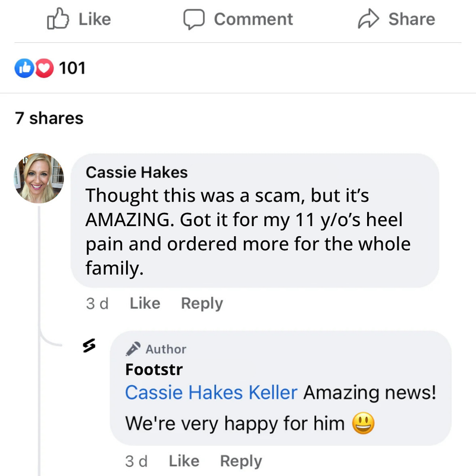Like Cassie Hakes' comment
Screen dimensions: 476x476
145,303
